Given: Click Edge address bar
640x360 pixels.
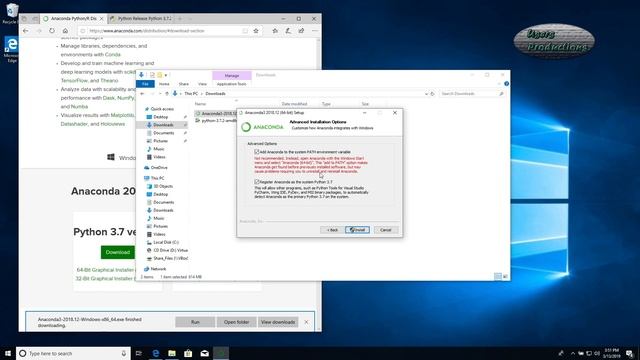Looking at the screenshot, I should 163,31.
